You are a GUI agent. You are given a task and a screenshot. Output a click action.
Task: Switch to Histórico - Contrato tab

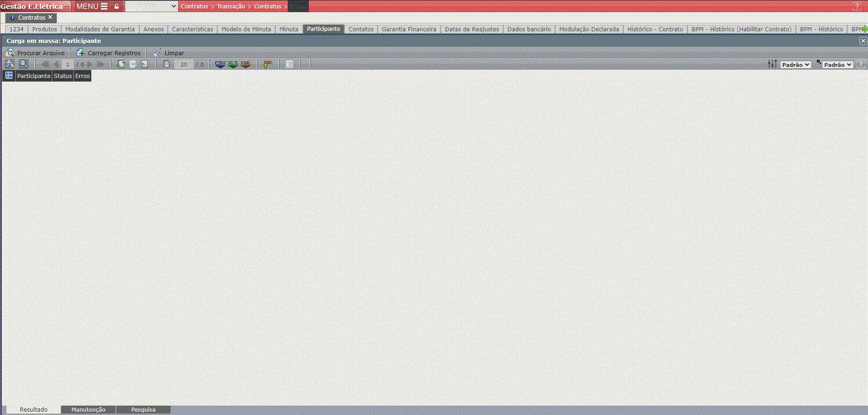point(655,29)
